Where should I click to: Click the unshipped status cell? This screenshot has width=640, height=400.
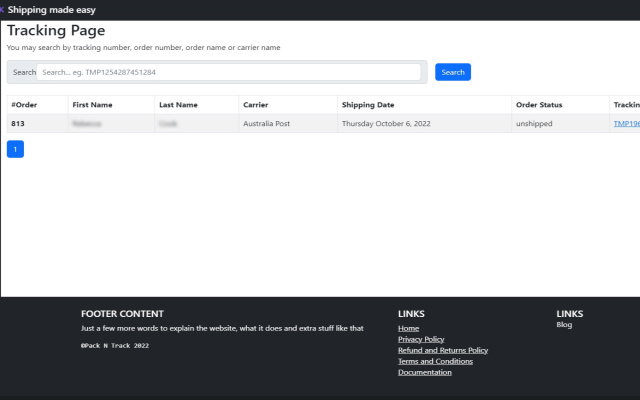[533, 124]
